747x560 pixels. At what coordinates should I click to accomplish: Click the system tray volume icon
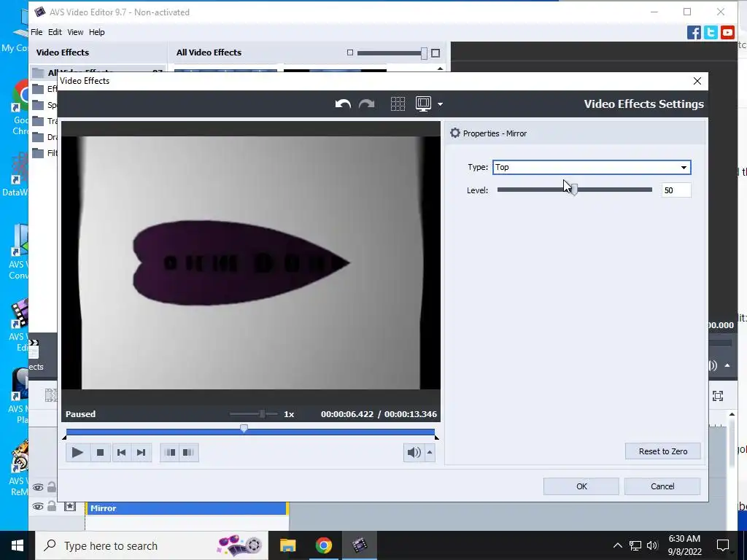pos(652,545)
